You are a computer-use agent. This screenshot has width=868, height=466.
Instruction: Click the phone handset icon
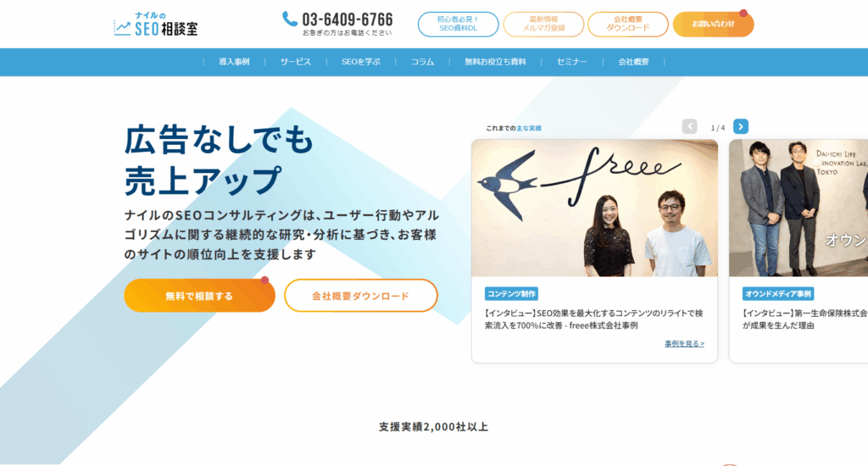coord(290,19)
